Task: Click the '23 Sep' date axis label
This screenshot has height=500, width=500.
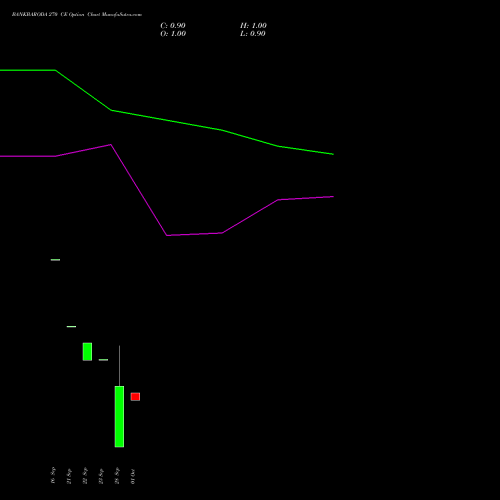Action: [101, 476]
